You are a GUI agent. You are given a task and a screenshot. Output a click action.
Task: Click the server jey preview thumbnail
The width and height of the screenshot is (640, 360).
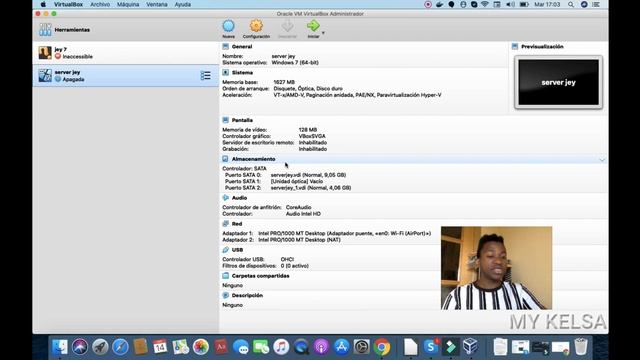point(558,82)
